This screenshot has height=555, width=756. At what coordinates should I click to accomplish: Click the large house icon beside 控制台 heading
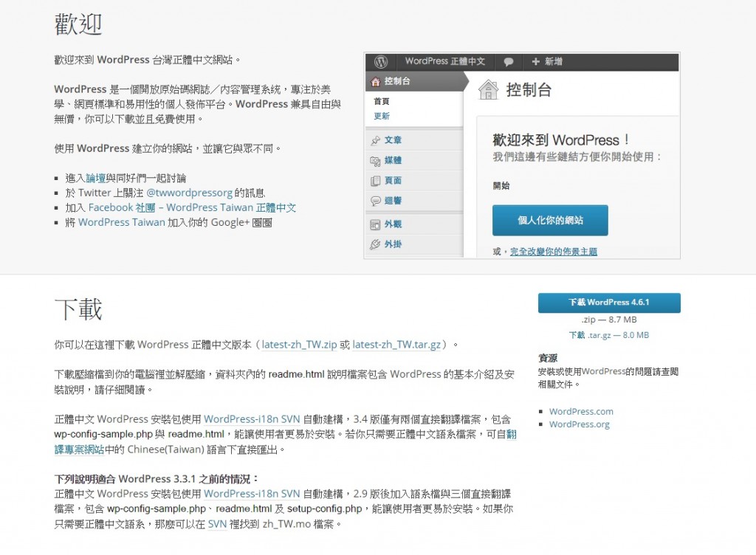tap(488, 89)
